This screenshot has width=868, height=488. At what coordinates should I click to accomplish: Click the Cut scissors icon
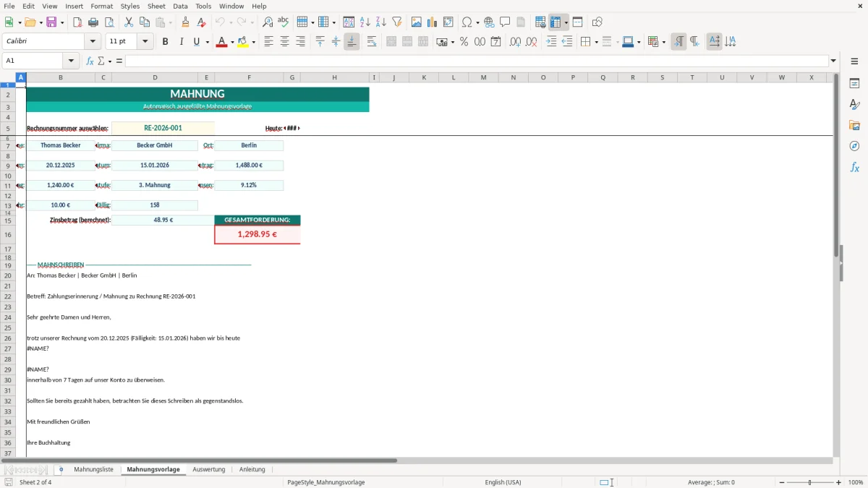[129, 22]
